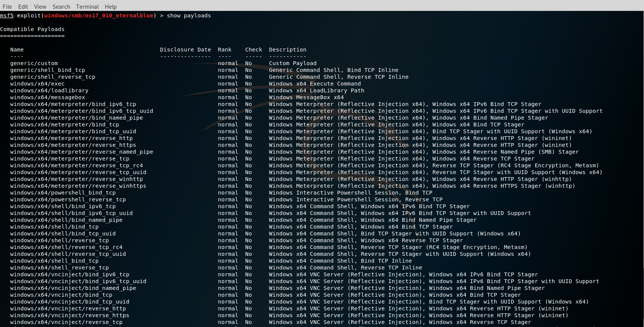Select windows/x64/shell_reverse_tcp payload name
The width and height of the screenshot is (644, 327).
pyautogui.click(x=59, y=268)
